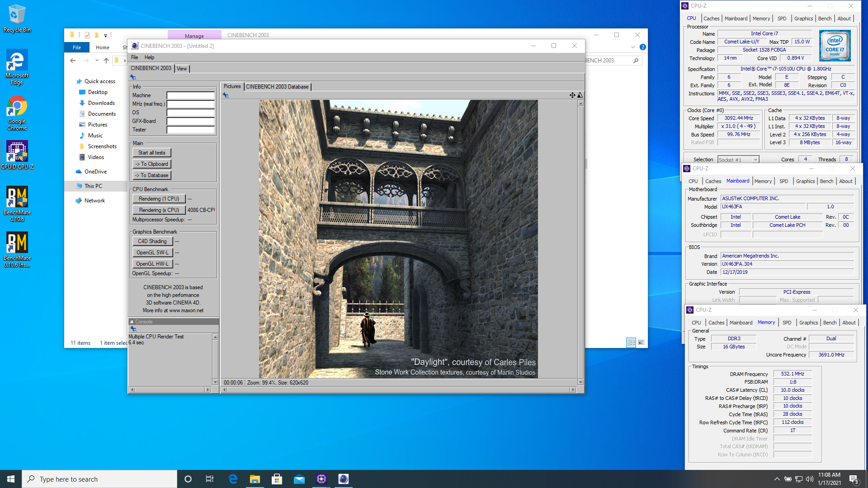Open the SPD tab in Memory CPU-Z window
The height and width of the screenshot is (488, 868).
pyautogui.click(x=787, y=323)
